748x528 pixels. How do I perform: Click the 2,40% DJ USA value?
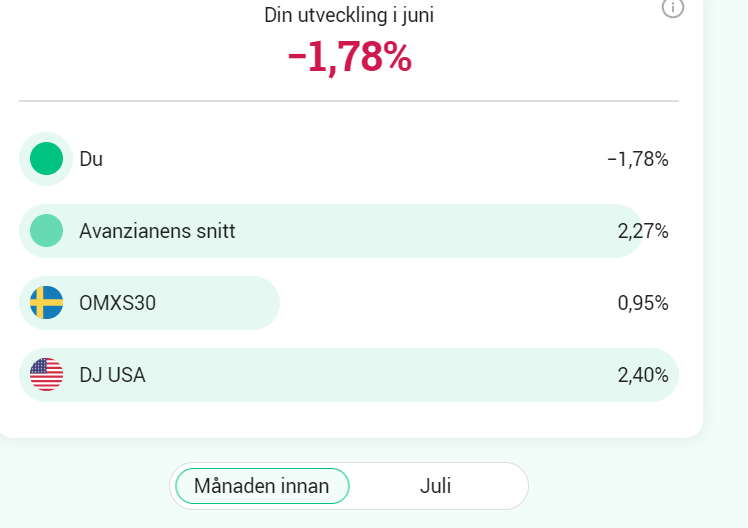tap(643, 375)
